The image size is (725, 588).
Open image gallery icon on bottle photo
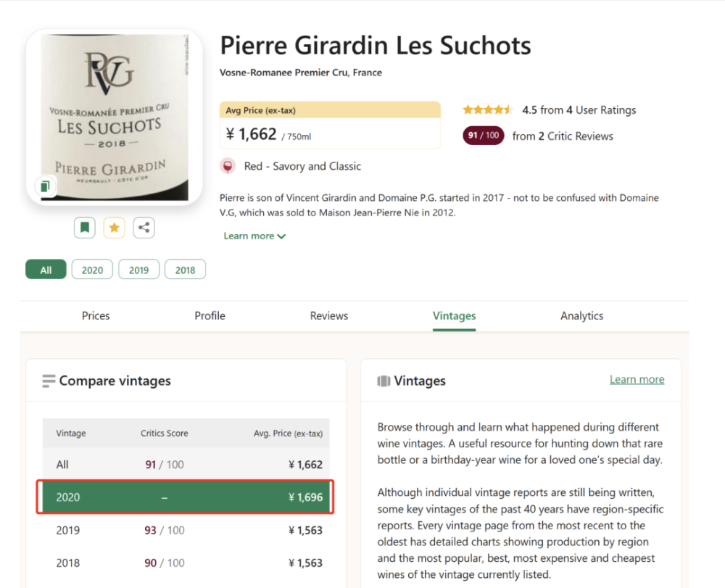45,186
